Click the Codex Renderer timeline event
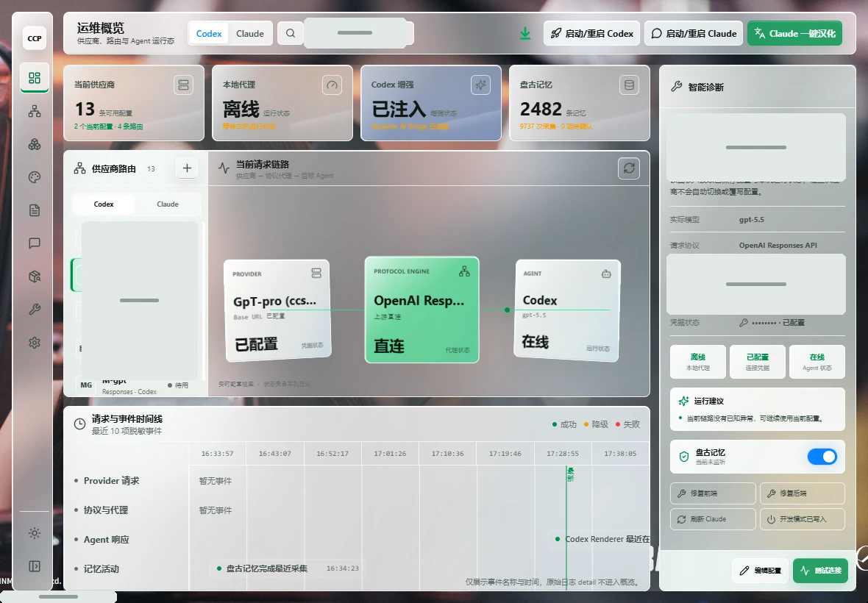Viewport: 868px width, 603px height. tap(600, 539)
